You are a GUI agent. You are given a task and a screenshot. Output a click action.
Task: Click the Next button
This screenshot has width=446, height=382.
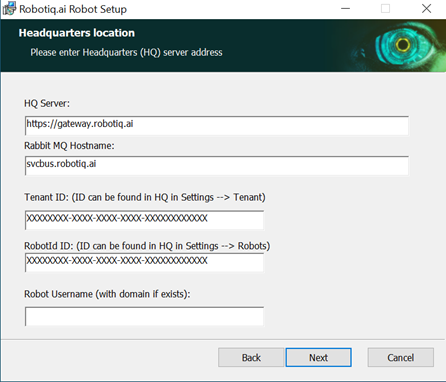(318, 357)
